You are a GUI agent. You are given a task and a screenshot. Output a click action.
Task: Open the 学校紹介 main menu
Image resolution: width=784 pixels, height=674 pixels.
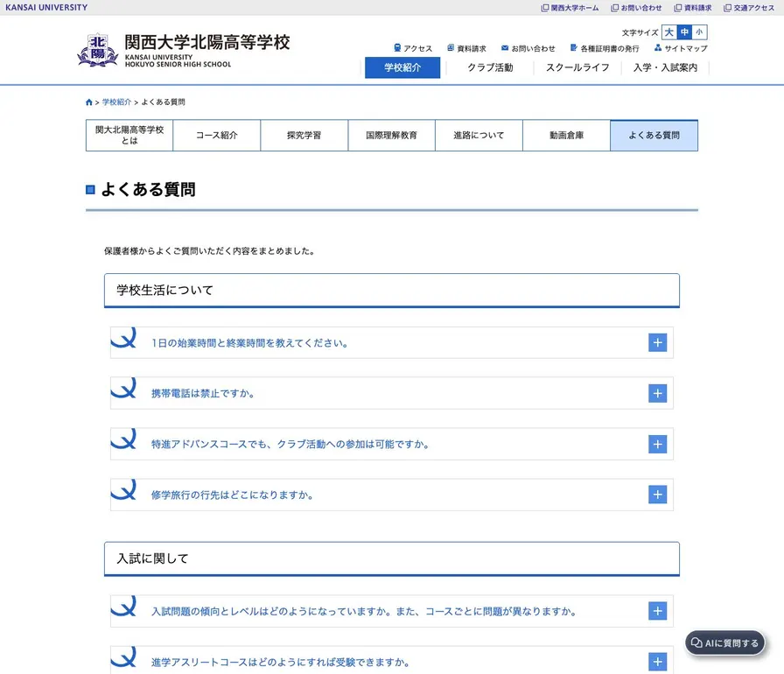402,67
